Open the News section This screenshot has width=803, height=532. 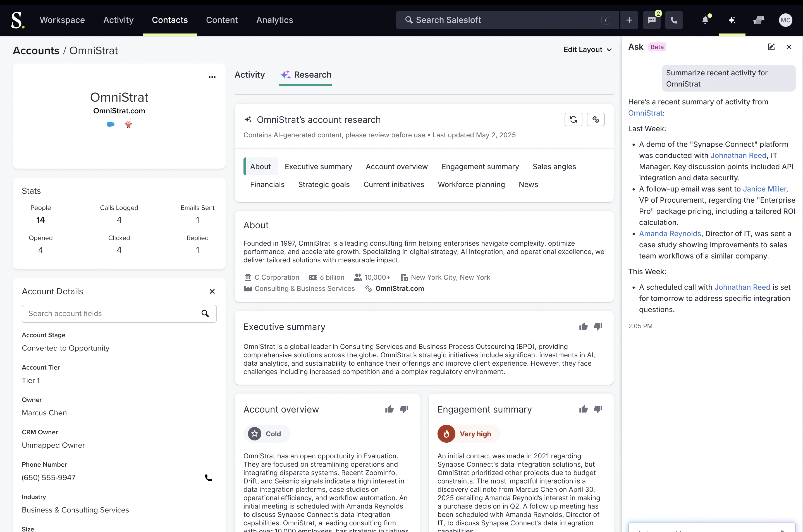pos(528,184)
